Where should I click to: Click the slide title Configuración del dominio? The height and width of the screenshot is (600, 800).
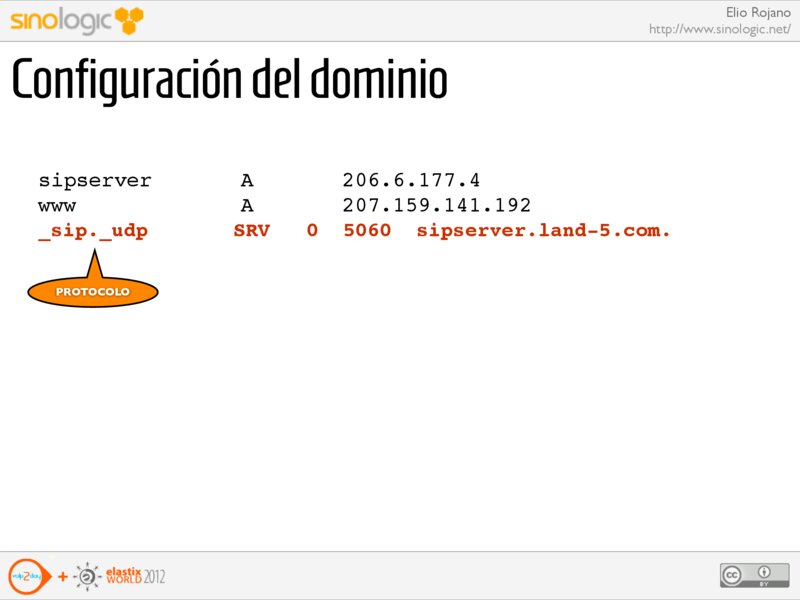click(x=229, y=82)
